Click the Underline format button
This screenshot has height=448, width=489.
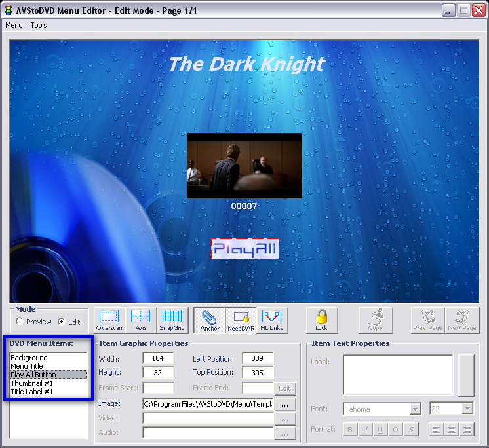coord(380,429)
